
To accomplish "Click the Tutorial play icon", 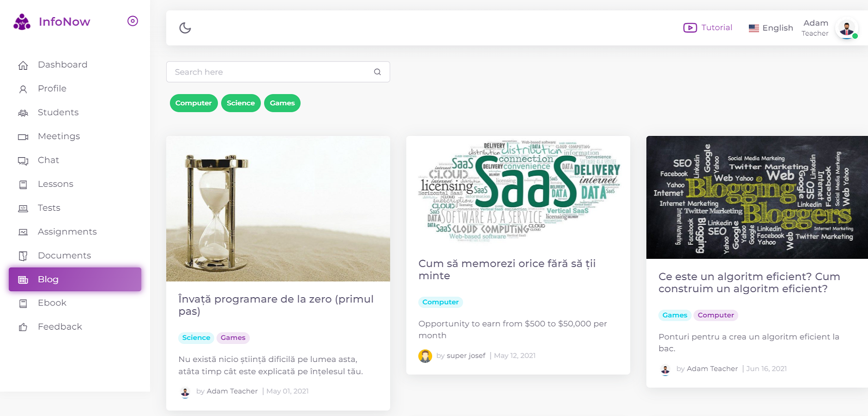I will (x=690, y=28).
